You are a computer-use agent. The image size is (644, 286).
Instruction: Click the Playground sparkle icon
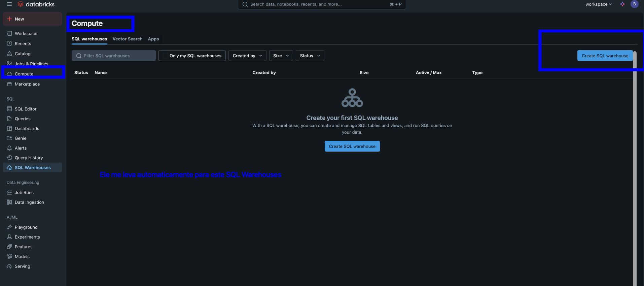tap(9, 227)
